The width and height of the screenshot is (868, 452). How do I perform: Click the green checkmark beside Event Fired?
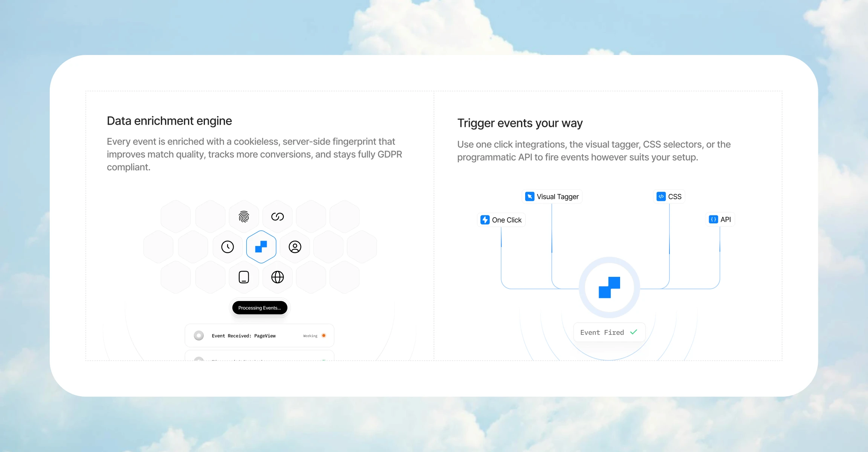pos(634,332)
